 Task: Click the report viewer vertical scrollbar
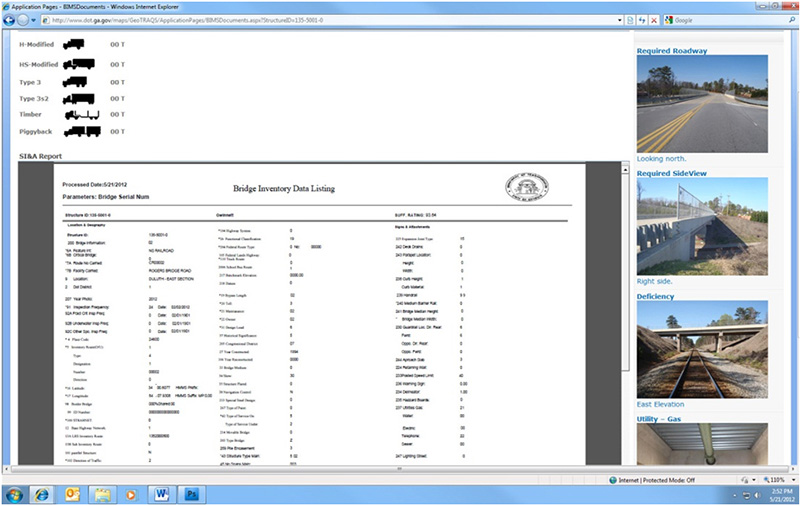626,273
